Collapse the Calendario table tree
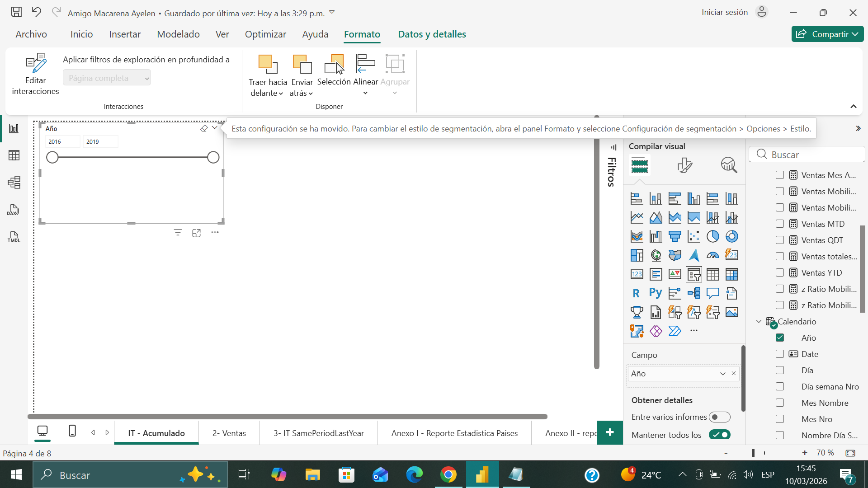This screenshot has height=488, width=868. point(759,321)
